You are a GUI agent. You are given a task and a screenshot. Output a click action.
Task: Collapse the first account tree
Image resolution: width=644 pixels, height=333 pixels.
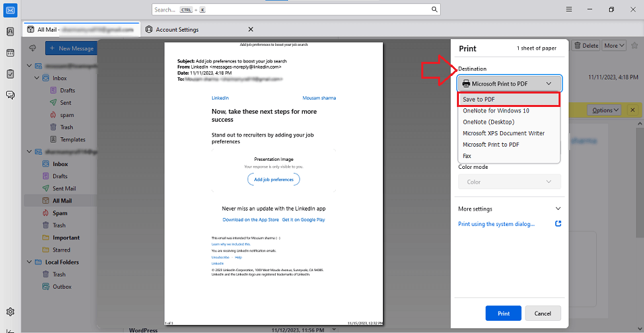coord(29,66)
